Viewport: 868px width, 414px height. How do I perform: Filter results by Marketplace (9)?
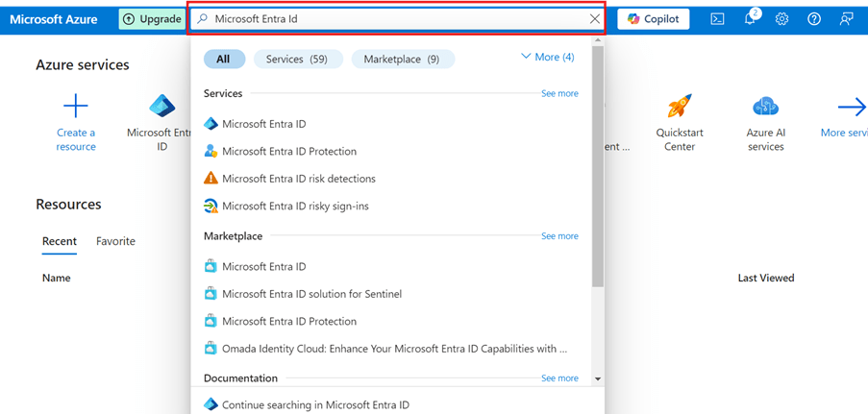(x=403, y=59)
